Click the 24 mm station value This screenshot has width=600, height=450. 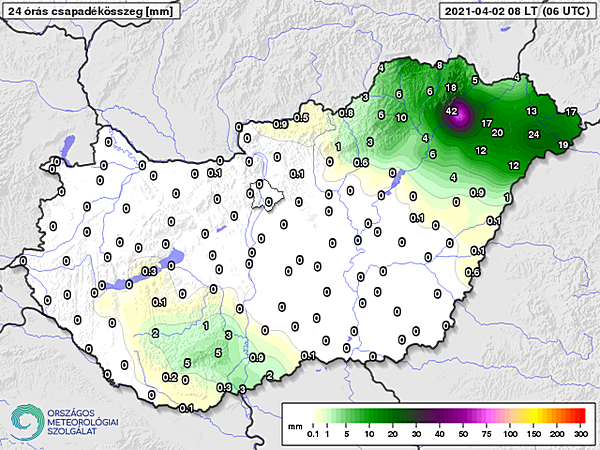[533, 134]
